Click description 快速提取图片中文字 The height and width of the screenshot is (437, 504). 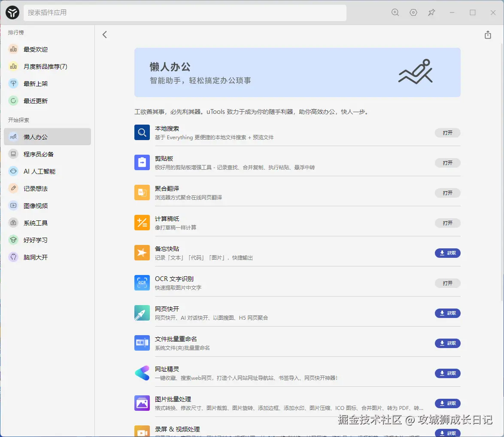tap(178, 288)
